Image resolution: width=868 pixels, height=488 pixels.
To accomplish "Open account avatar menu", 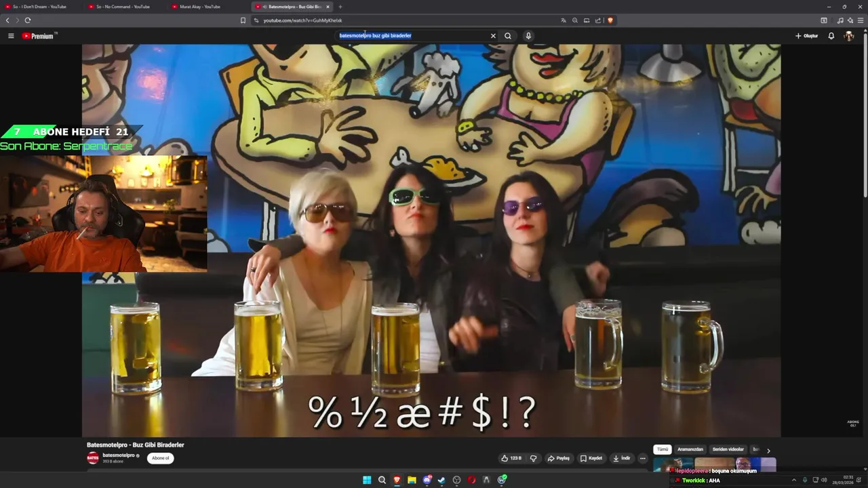I will click(x=849, y=36).
